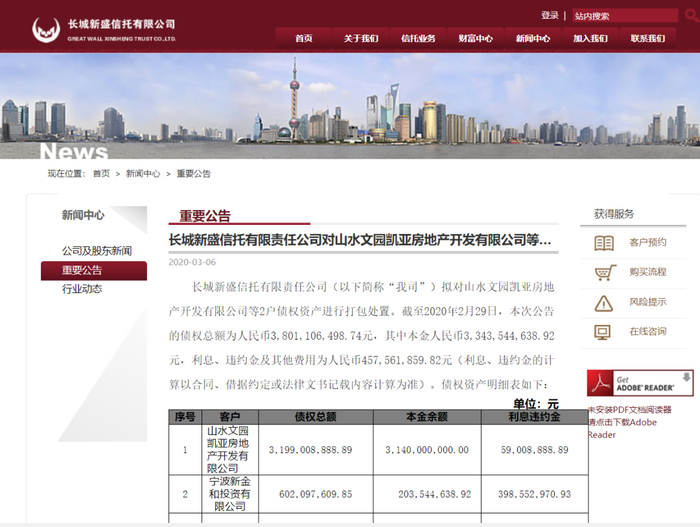
Task: Click the monitor icon for 在线咨询
Action: (602, 332)
